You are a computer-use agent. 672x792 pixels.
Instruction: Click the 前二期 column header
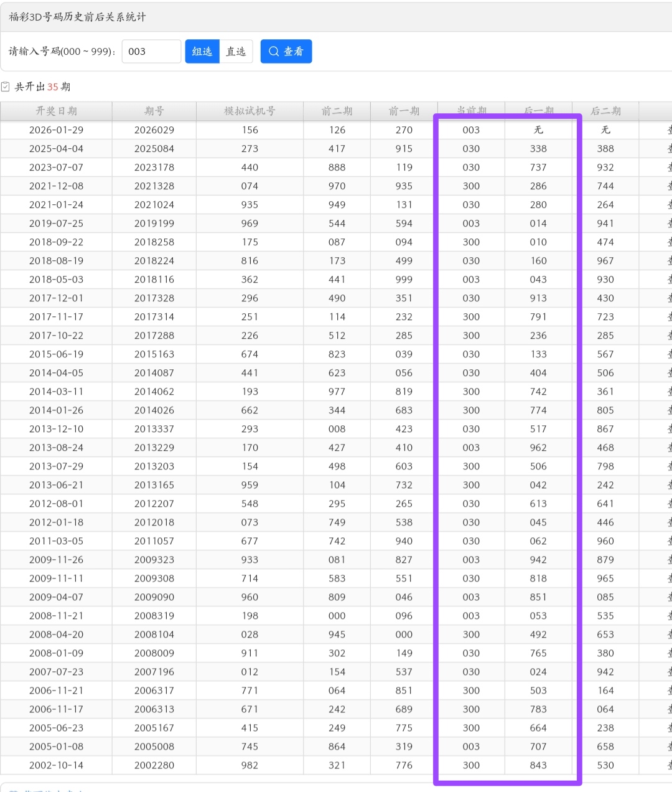[x=337, y=111]
